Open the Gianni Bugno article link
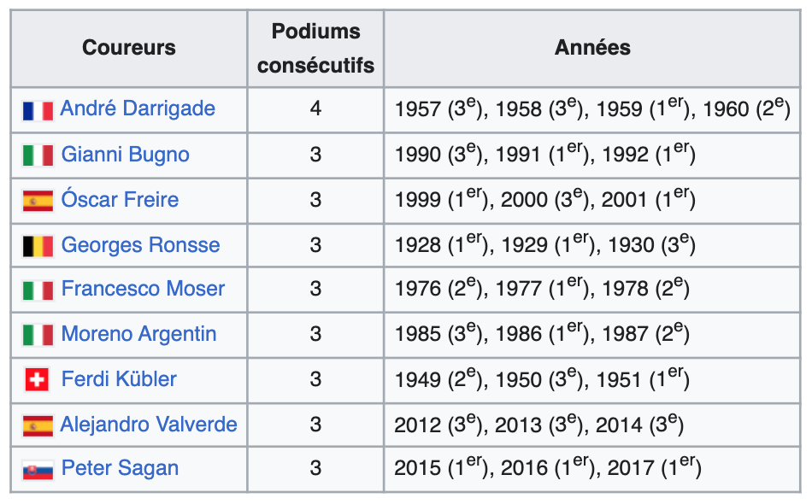 point(125,155)
